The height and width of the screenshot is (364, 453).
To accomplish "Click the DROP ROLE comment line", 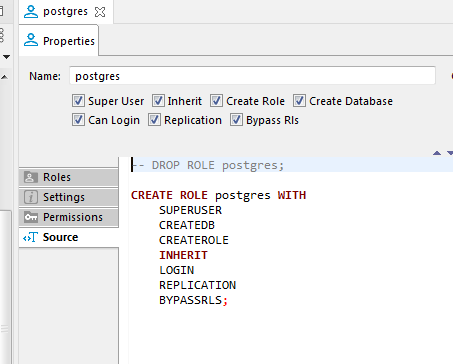I will [208, 165].
